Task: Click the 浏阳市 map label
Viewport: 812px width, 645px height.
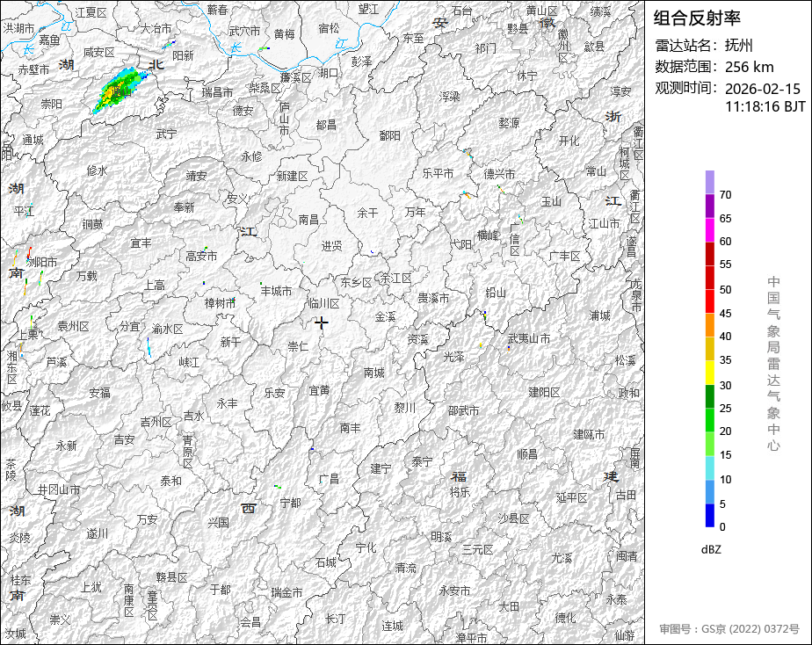Action: (42, 262)
